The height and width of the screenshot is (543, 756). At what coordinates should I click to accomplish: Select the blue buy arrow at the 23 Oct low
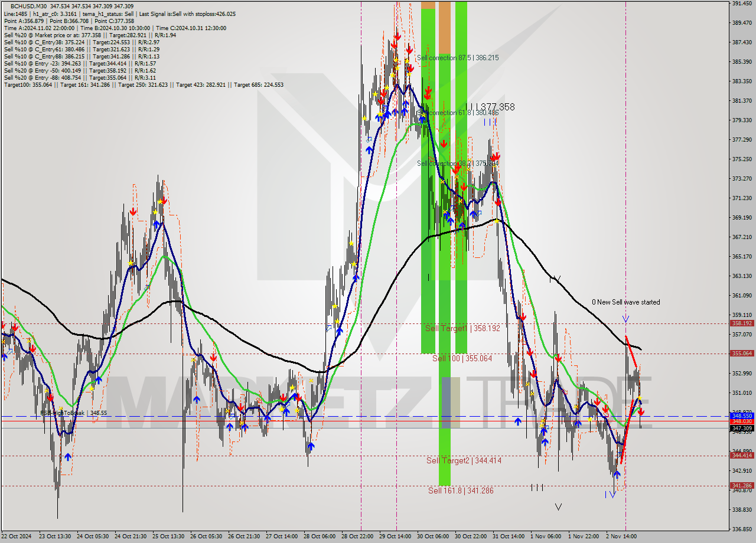(67, 456)
